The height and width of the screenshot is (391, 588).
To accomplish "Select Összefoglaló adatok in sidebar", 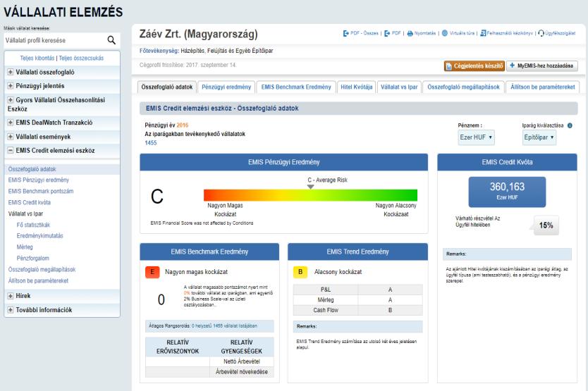I will pyautogui.click(x=32, y=170).
